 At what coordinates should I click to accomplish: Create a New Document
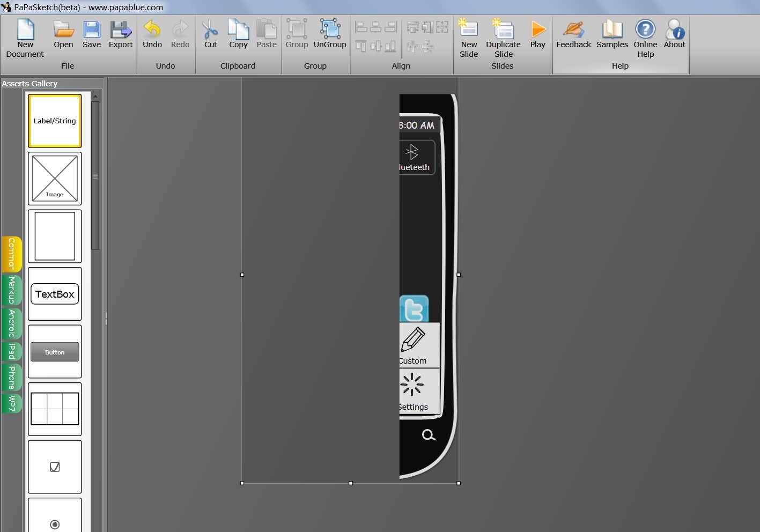(x=25, y=39)
